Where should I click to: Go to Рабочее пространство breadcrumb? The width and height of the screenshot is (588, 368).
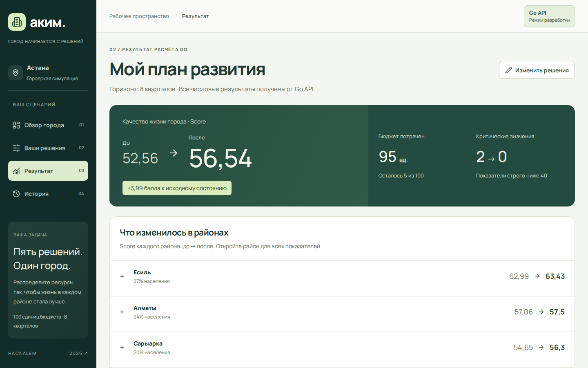pos(139,16)
